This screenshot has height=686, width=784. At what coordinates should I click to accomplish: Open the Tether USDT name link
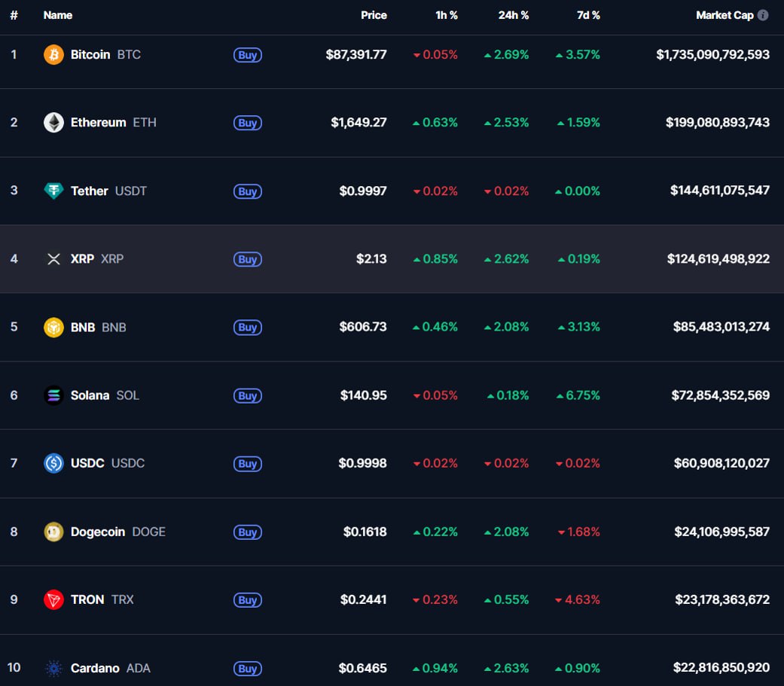(108, 191)
